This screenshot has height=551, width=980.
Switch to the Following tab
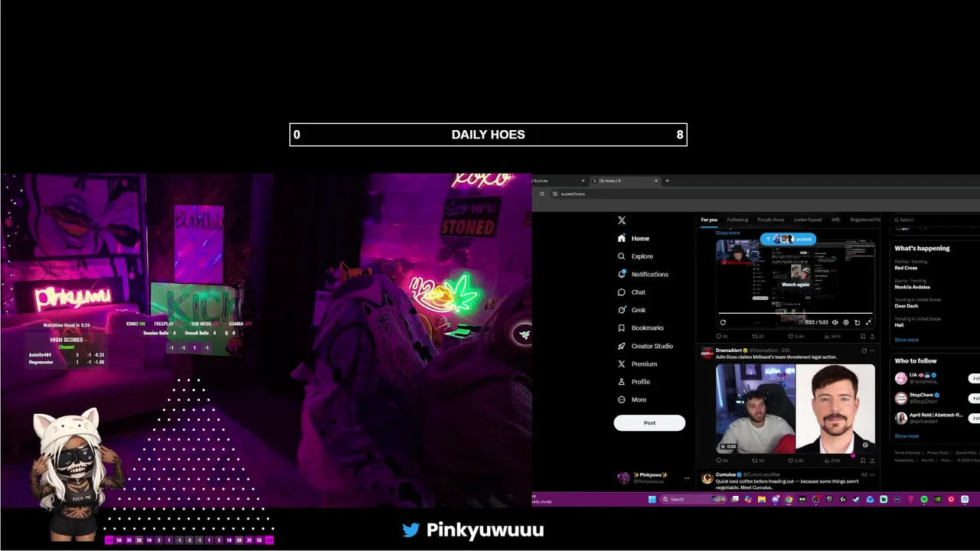[x=737, y=220]
